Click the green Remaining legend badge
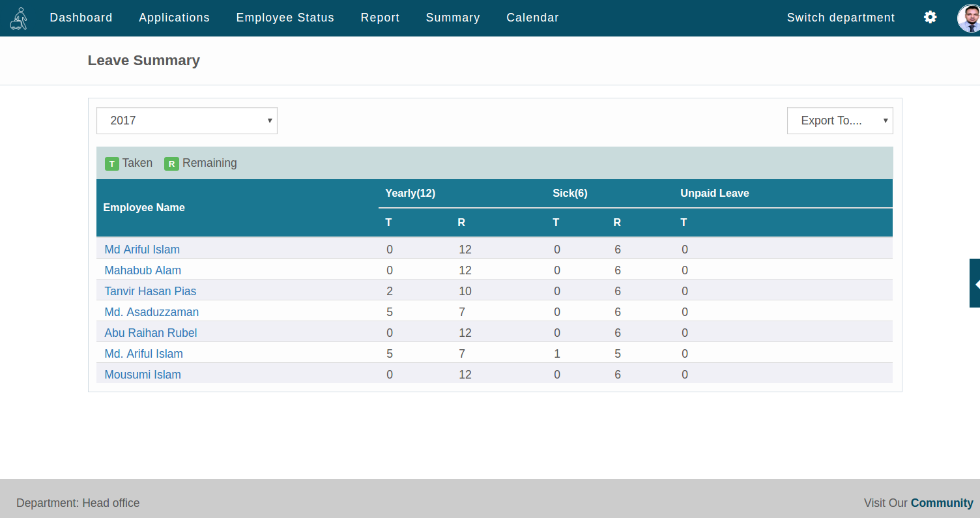 [171, 164]
